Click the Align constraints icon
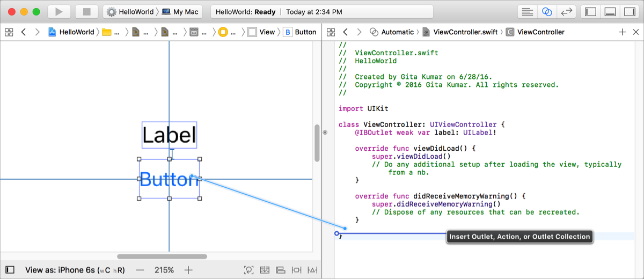The width and height of the screenshot is (644, 279). (x=280, y=270)
